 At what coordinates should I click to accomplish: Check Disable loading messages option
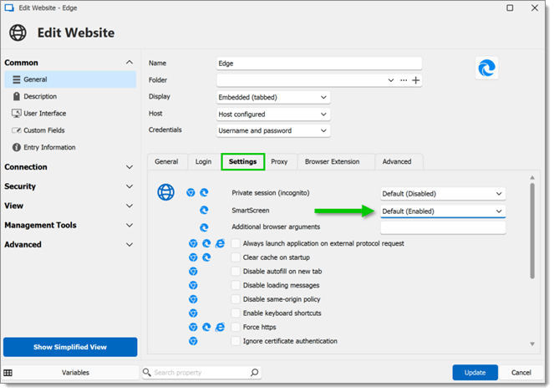pos(236,285)
